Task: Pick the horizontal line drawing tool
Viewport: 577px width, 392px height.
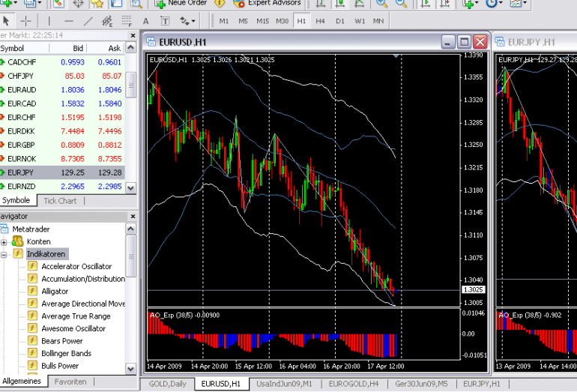Action: 69,21
